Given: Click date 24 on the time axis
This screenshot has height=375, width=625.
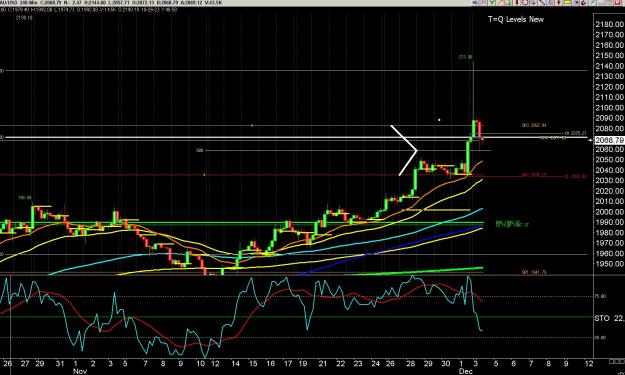Looking at the screenshot, I should 375,363.
